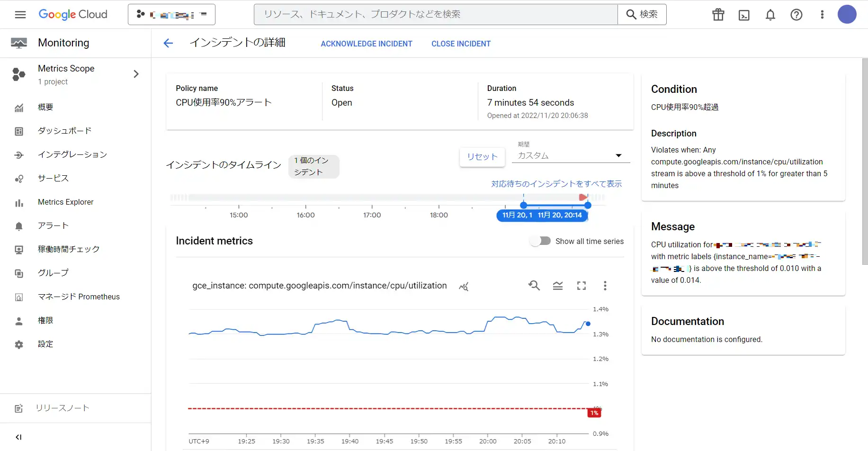Activate Cloud Shell terminal icon
The height and width of the screenshot is (451, 868).
click(x=744, y=15)
